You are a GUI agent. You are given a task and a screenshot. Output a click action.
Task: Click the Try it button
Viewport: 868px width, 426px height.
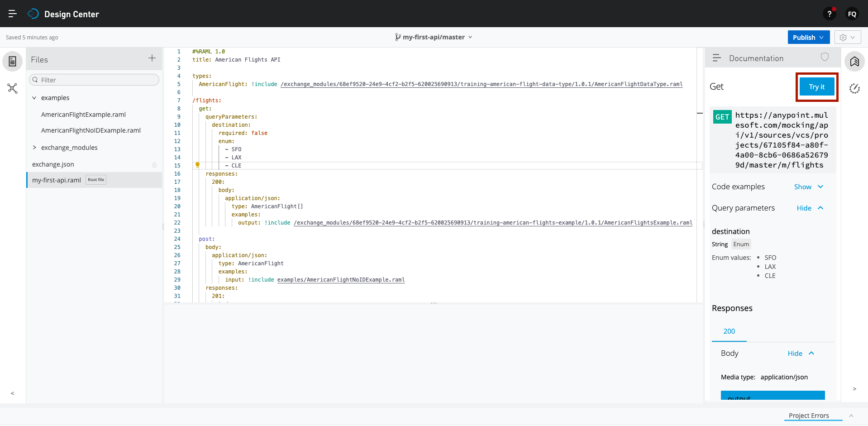pos(817,87)
